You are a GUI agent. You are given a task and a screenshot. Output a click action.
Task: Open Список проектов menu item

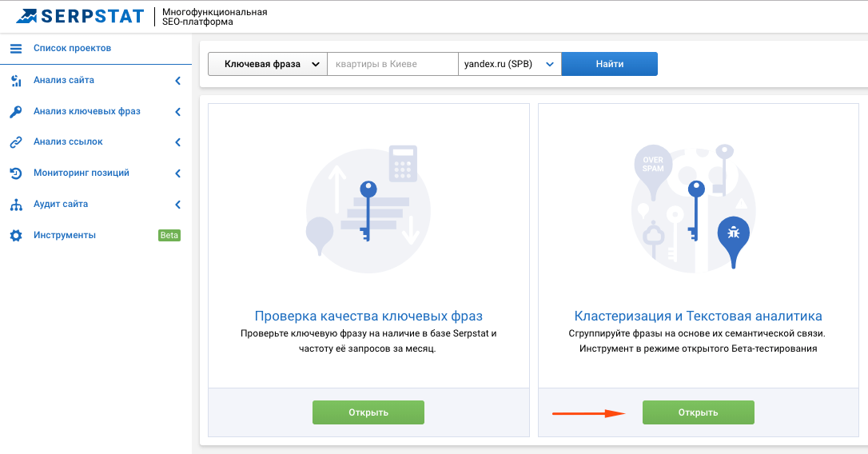73,48
